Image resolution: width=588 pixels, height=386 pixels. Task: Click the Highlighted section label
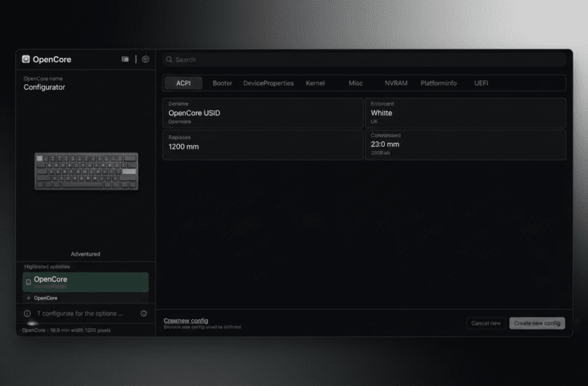pos(47,267)
